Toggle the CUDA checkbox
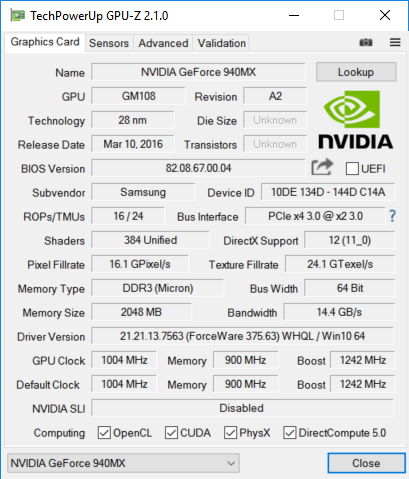The width and height of the screenshot is (409, 479). click(x=171, y=433)
